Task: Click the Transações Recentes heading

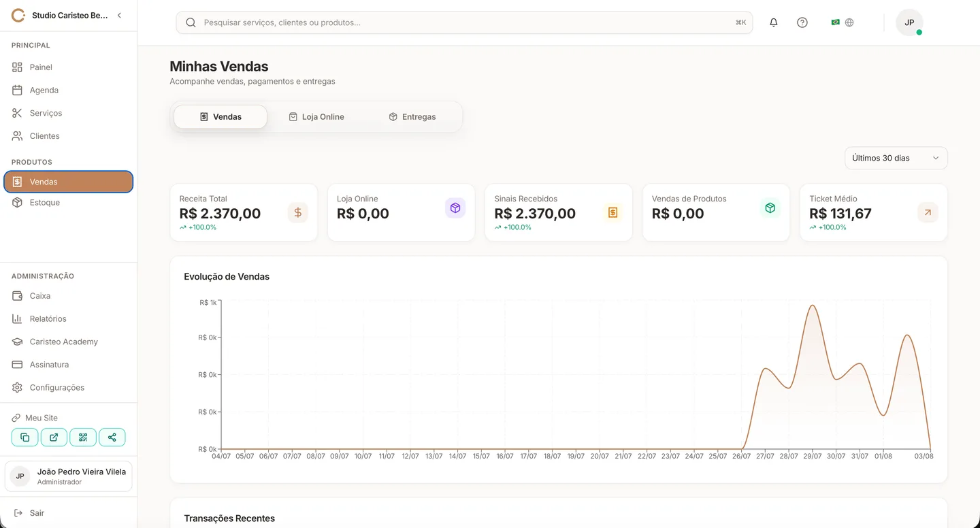Action: [x=229, y=518]
